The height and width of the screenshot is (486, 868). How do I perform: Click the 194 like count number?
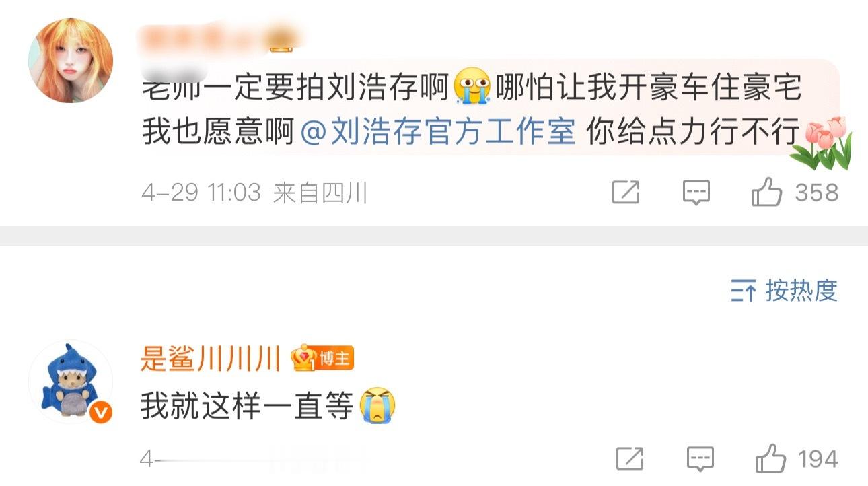pos(818,459)
